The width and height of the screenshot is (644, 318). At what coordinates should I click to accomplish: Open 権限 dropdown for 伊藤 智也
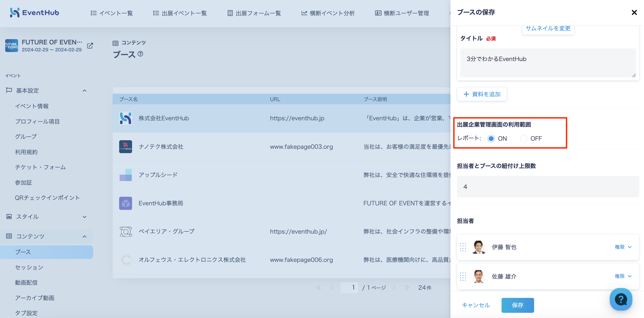[623, 247]
